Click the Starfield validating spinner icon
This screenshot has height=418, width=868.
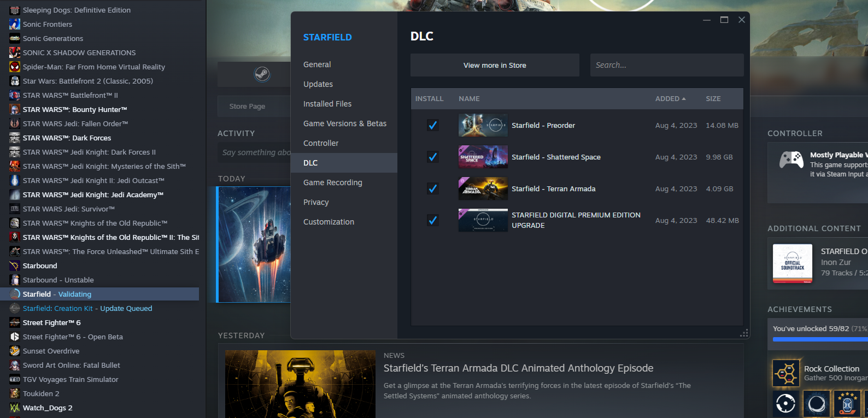[x=15, y=294]
